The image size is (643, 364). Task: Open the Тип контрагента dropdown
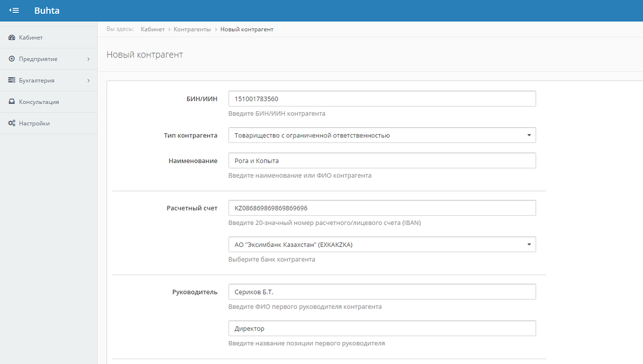click(382, 135)
